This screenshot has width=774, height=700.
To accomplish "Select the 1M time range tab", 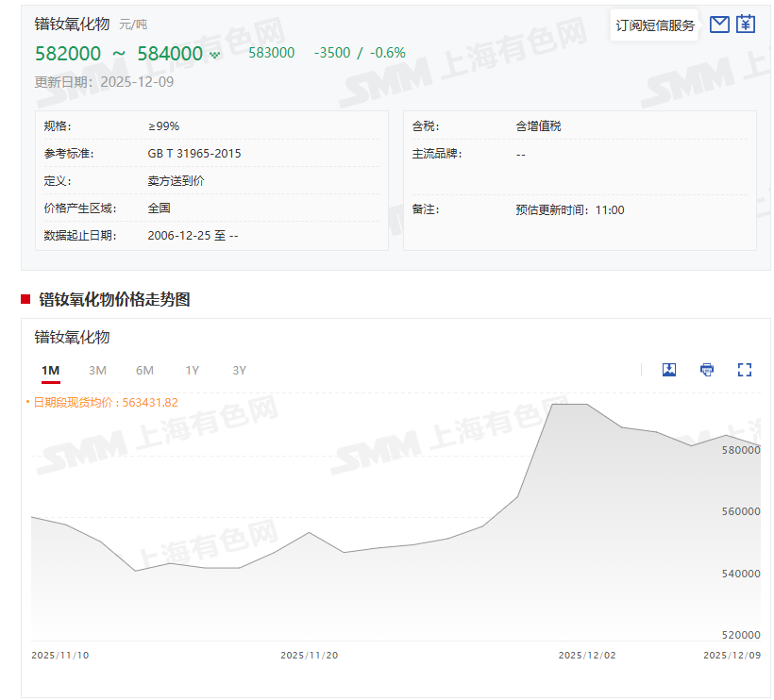I will coord(51,371).
